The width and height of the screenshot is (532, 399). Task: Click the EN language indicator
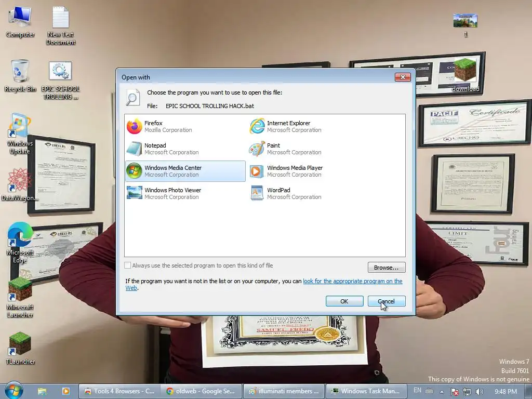click(417, 391)
